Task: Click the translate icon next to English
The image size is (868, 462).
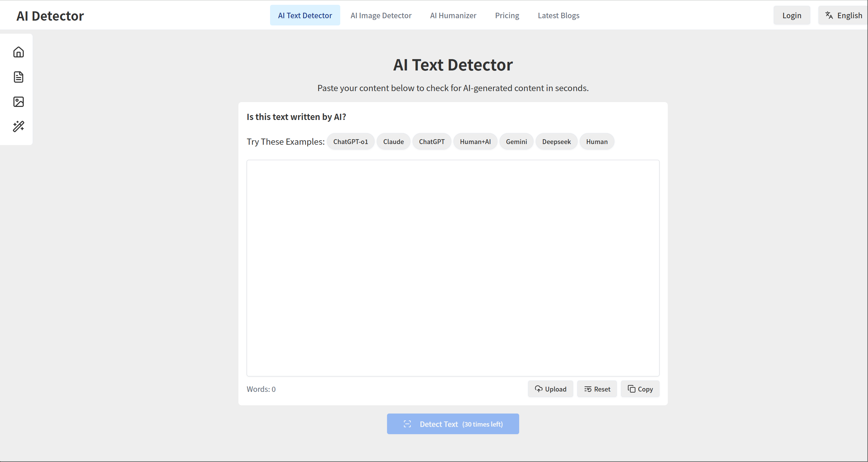Action: 829,15
